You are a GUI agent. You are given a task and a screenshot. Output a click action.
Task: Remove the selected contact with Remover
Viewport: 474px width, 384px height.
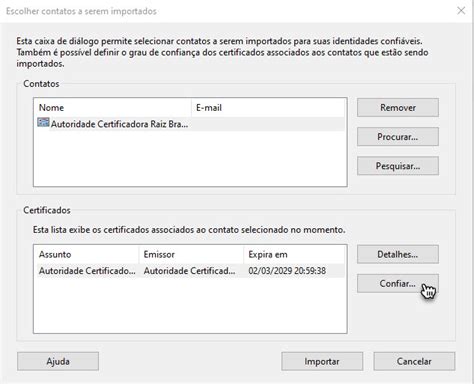pyautogui.click(x=398, y=108)
